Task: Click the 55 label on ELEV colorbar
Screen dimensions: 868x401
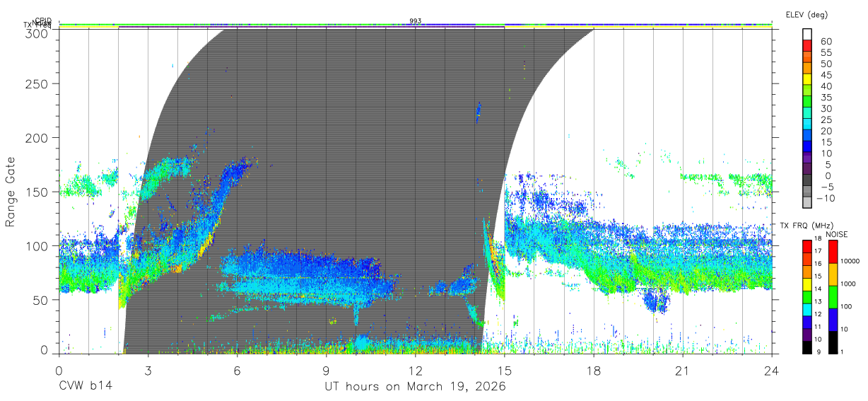Action: click(826, 53)
